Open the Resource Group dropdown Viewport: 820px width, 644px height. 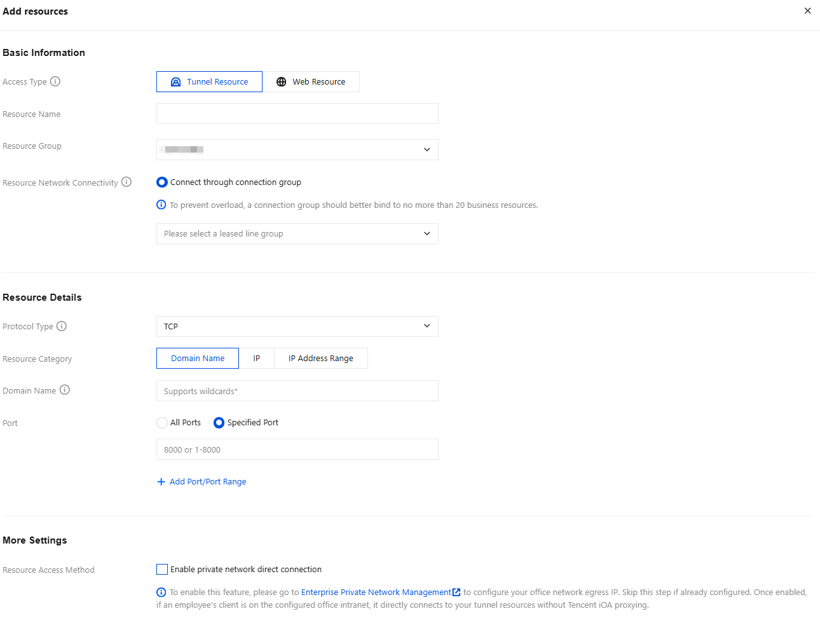[297, 150]
